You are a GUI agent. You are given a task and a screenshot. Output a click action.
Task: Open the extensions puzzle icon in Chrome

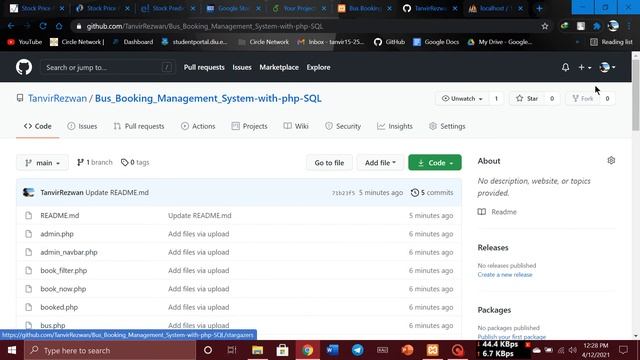coord(597,26)
